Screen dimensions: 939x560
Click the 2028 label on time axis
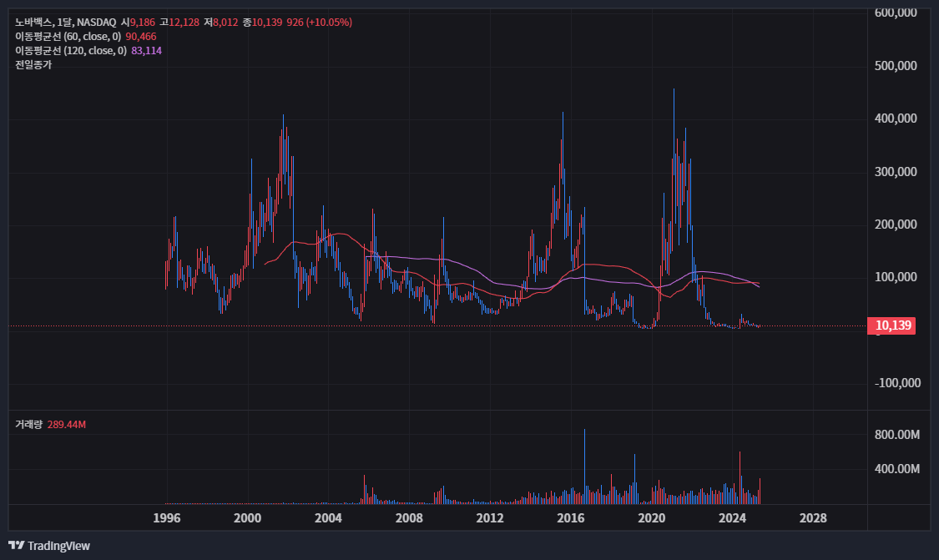[813, 518]
